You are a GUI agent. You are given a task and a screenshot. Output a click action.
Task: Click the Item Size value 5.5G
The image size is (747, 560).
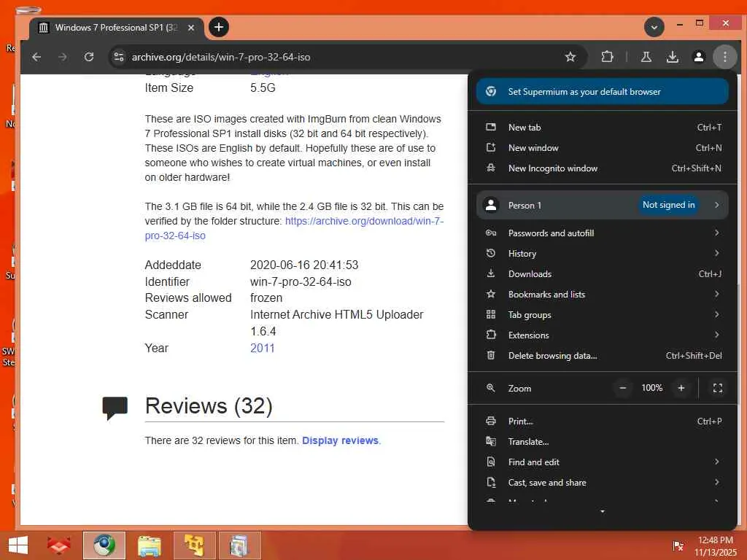coord(263,87)
